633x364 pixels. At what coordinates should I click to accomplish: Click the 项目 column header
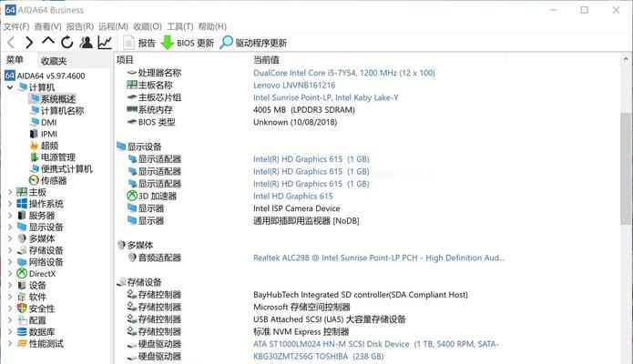click(125, 60)
